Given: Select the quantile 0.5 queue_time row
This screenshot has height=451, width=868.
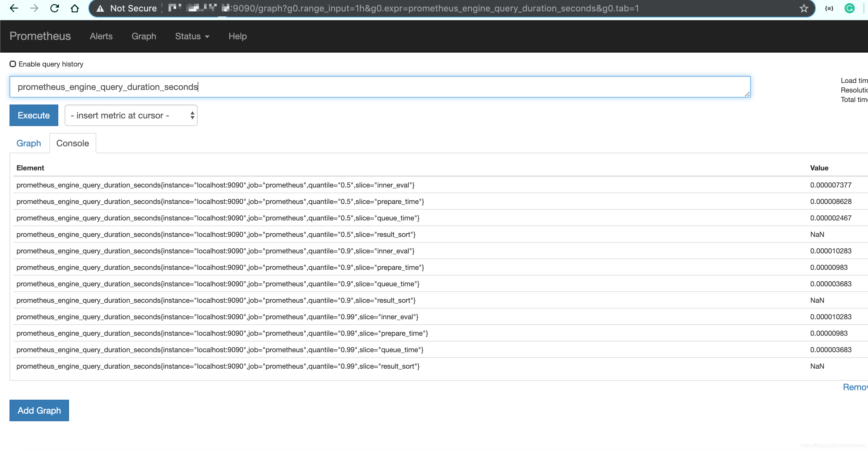Looking at the screenshot, I should click(x=441, y=218).
